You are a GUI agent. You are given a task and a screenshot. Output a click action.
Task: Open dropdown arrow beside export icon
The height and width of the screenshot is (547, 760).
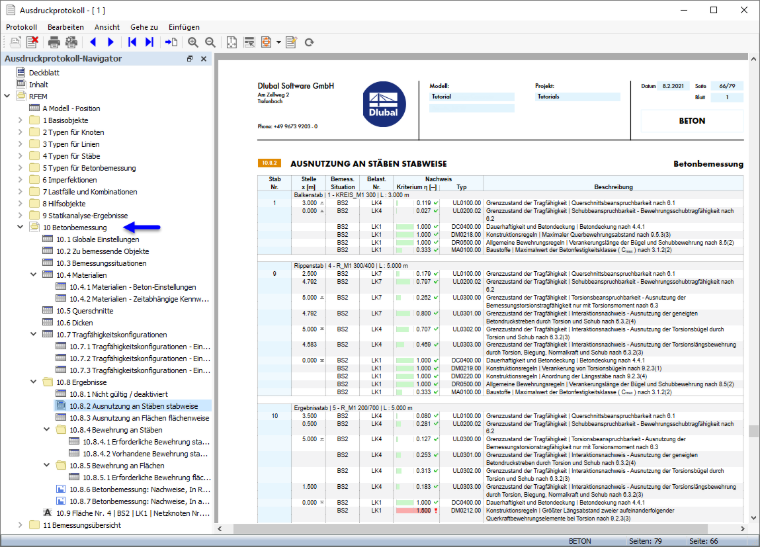[279, 42]
